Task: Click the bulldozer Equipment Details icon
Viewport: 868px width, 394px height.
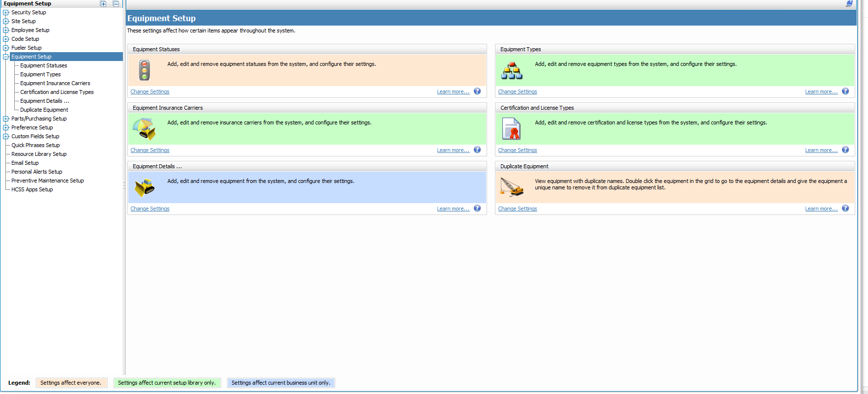Action: coord(145,187)
